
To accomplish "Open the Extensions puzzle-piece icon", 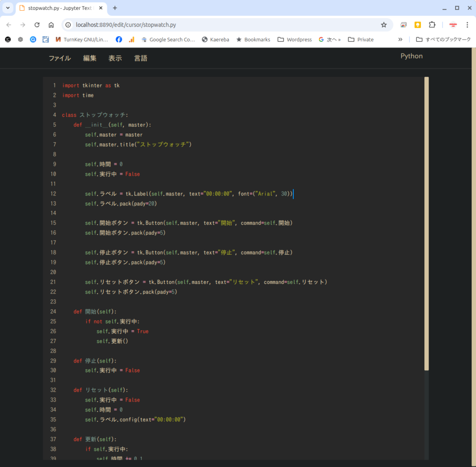I will point(432,25).
